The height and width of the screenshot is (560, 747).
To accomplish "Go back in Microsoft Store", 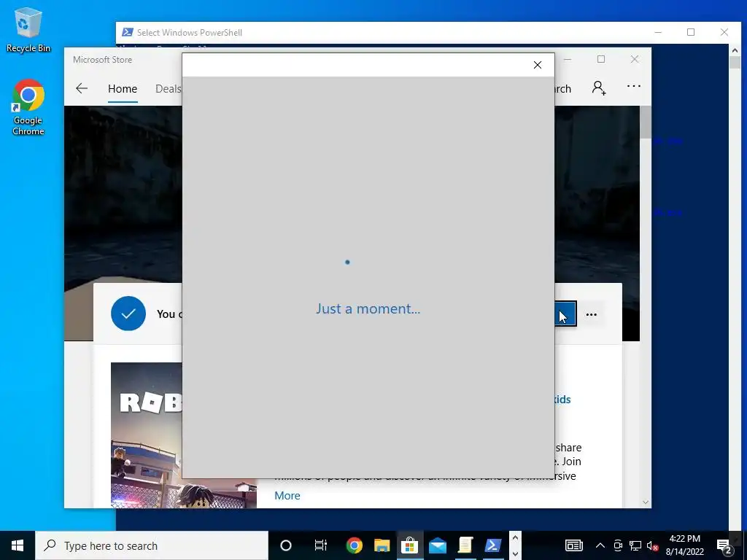I will pos(82,88).
